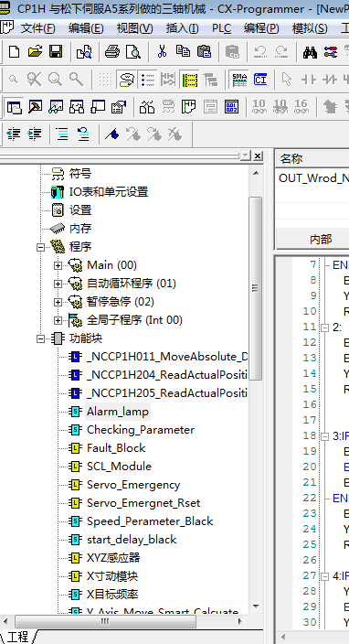Image resolution: width=349 pixels, height=644 pixels.
Task: Select the Servo_Emergency function block
Action: 133,485
